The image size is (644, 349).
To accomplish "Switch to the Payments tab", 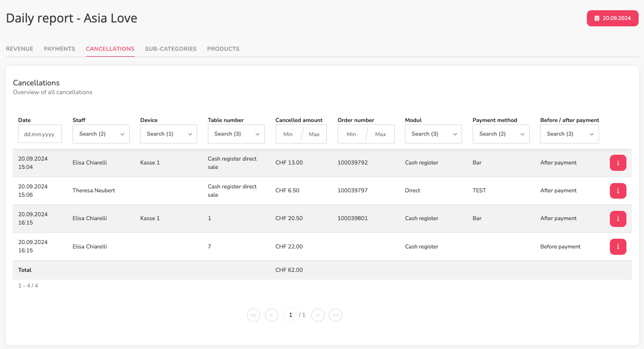I will (x=60, y=49).
